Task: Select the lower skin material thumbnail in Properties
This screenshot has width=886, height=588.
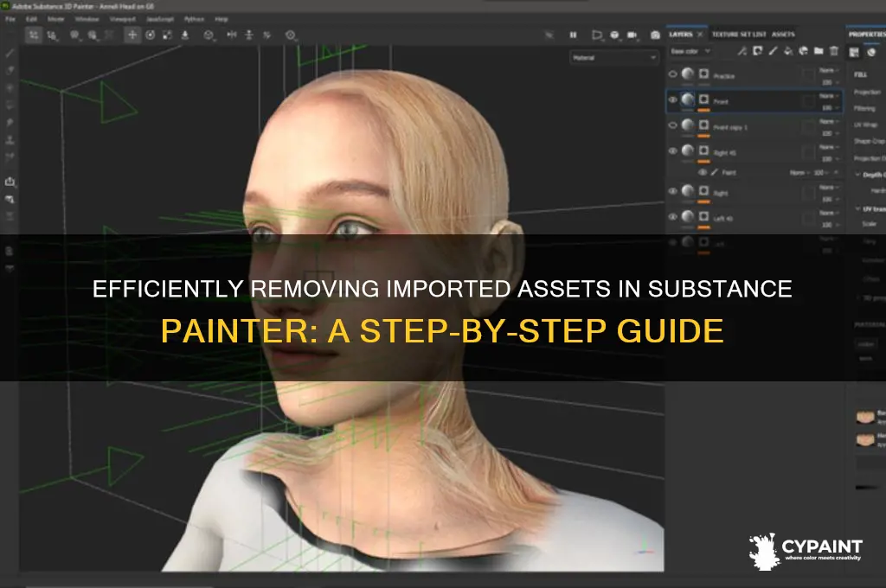Action: click(865, 439)
